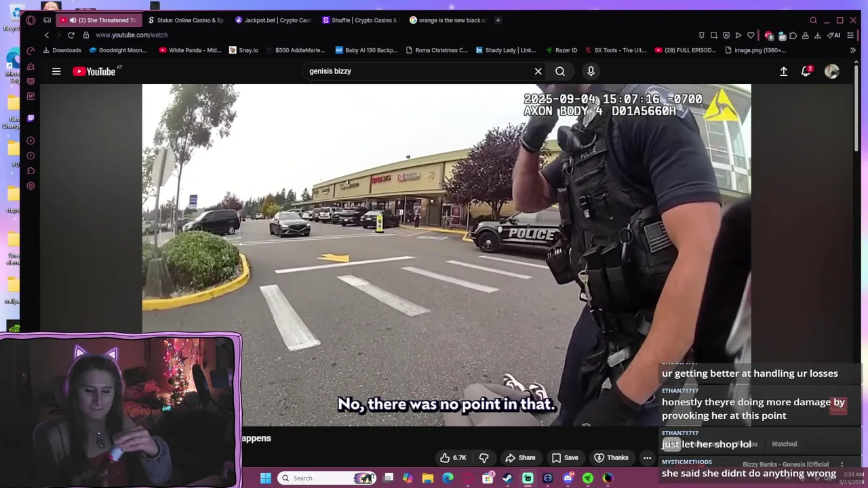Open Downloads bookmark in bookmarks bar

tap(62, 50)
